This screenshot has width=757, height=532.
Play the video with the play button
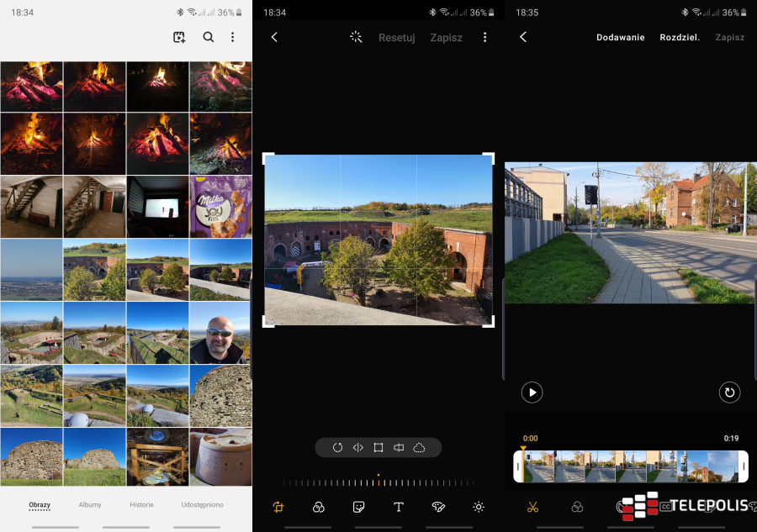click(532, 392)
